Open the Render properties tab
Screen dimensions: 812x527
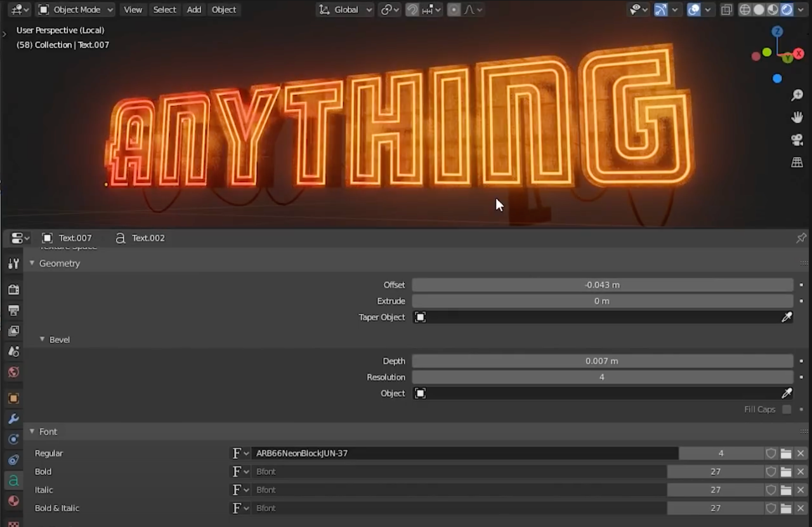coord(13,290)
